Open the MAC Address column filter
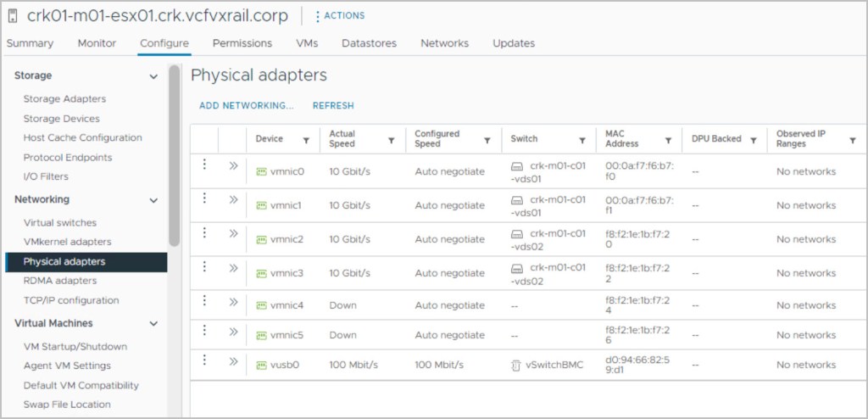The height and width of the screenshot is (419, 868). (668, 141)
